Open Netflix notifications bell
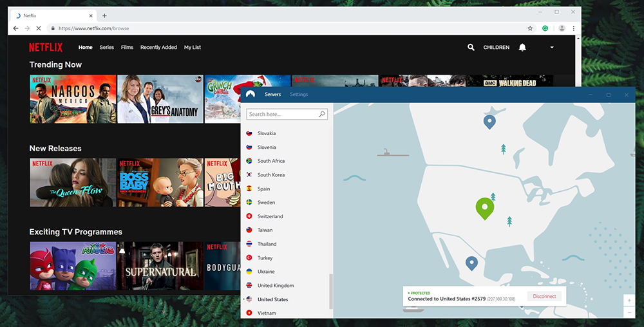Screen dimensions: 644x327 522,47
